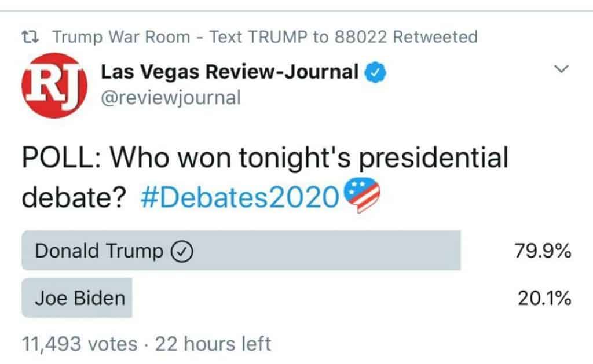Image resolution: width=593 pixels, height=364 pixels.
Task: Click the checkmark circle beside Donald Trump
Action: (182, 251)
